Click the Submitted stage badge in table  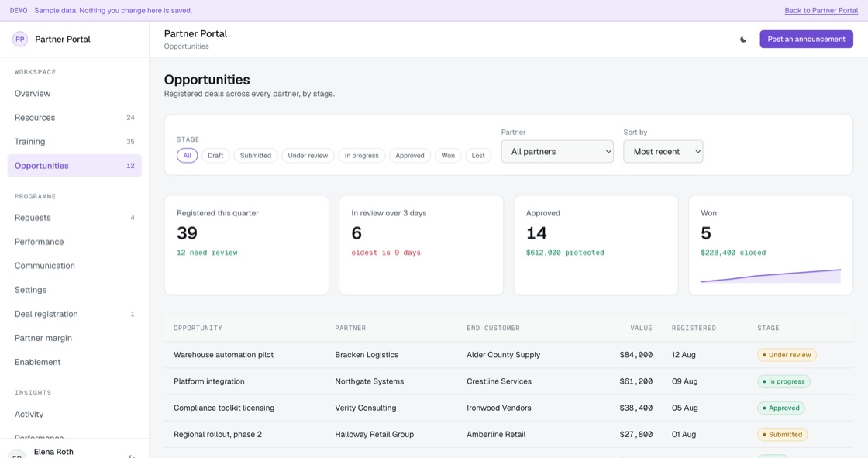(782, 435)
